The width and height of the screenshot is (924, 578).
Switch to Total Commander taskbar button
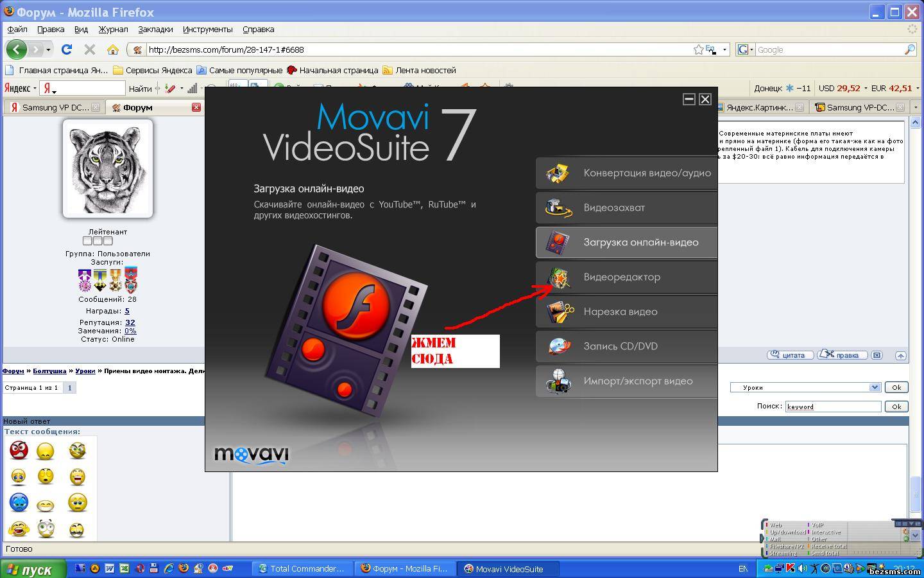[x=302, y=568]
